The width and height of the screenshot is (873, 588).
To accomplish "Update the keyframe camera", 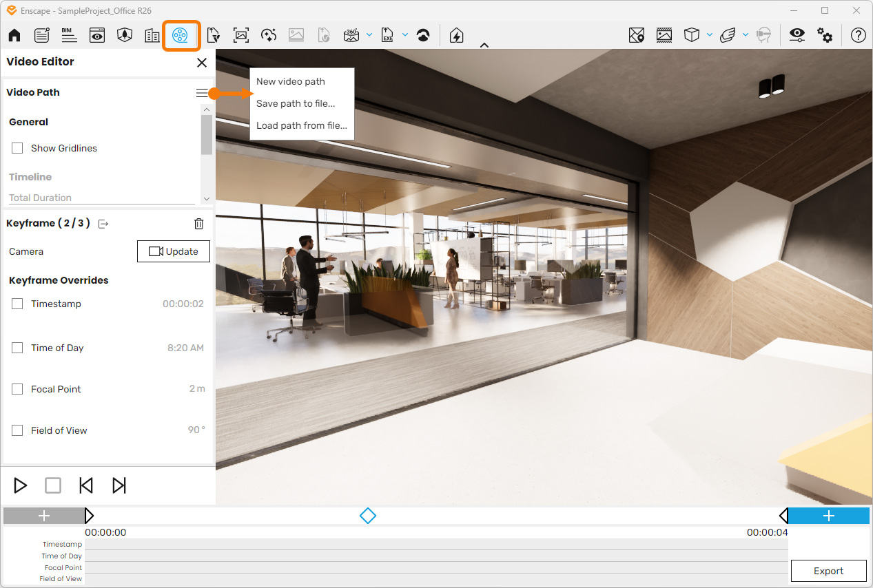I will 173,251.
